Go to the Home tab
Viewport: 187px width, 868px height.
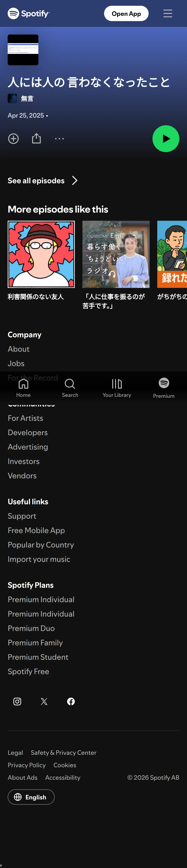click(23, 388)
